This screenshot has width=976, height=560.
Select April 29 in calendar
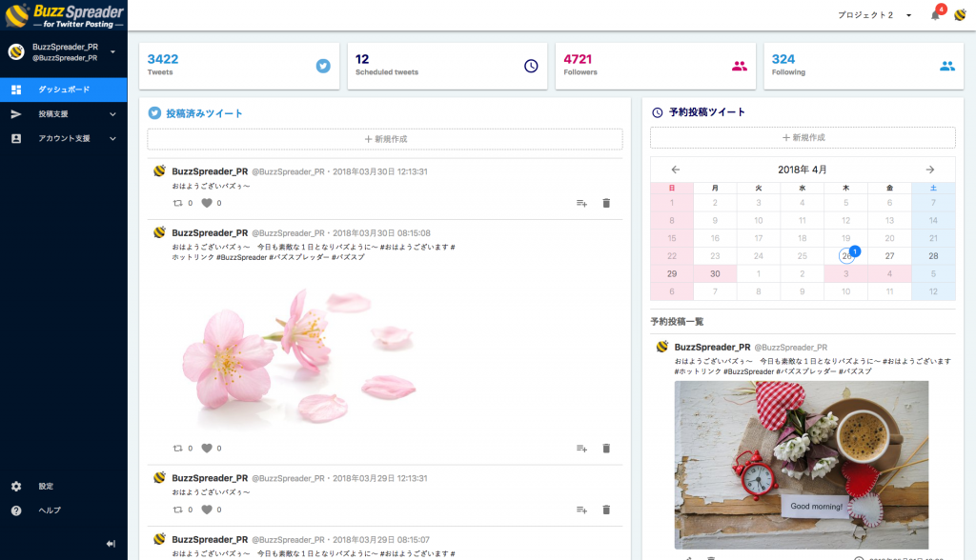pyautogui.click(x=672, y=273)
